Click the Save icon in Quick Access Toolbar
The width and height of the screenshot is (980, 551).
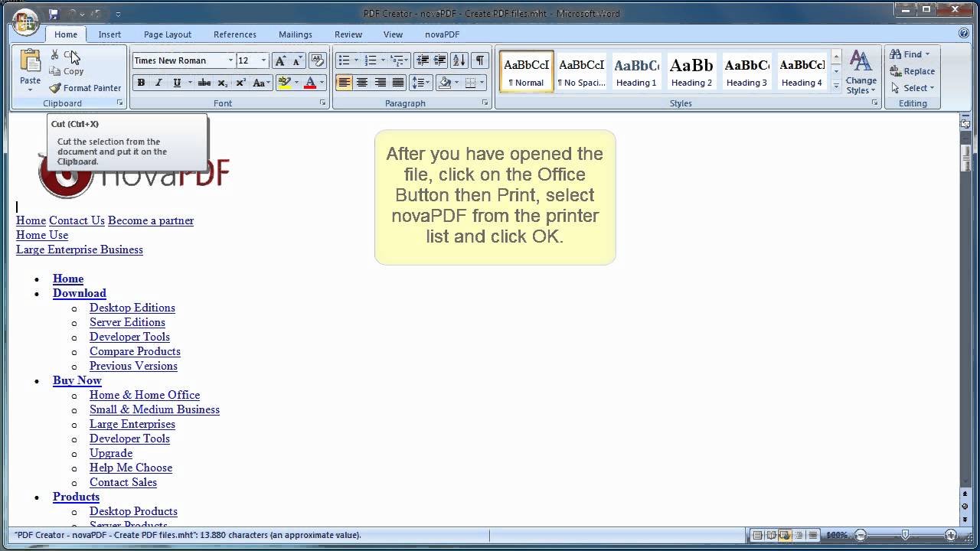(54, 15)
